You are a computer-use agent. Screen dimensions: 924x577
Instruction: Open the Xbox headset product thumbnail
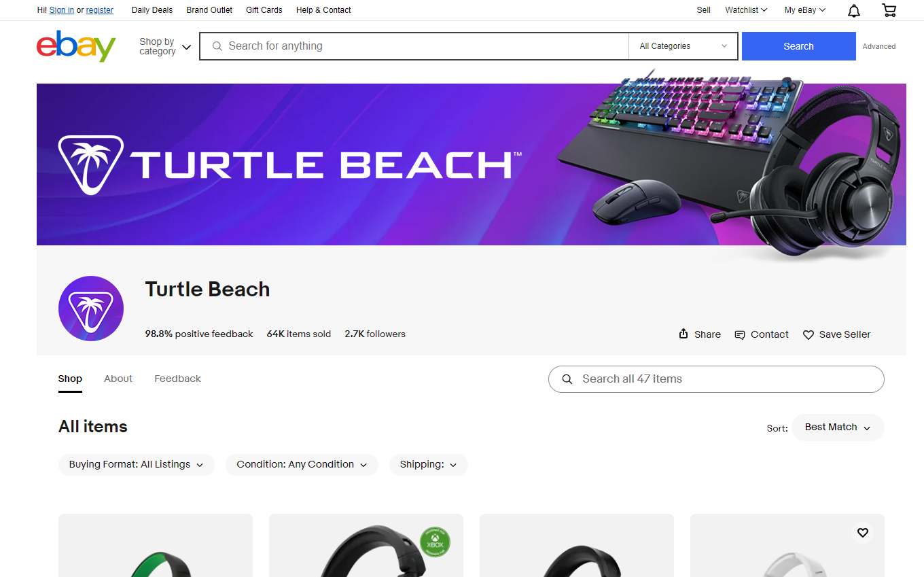(x=366, y=545)
